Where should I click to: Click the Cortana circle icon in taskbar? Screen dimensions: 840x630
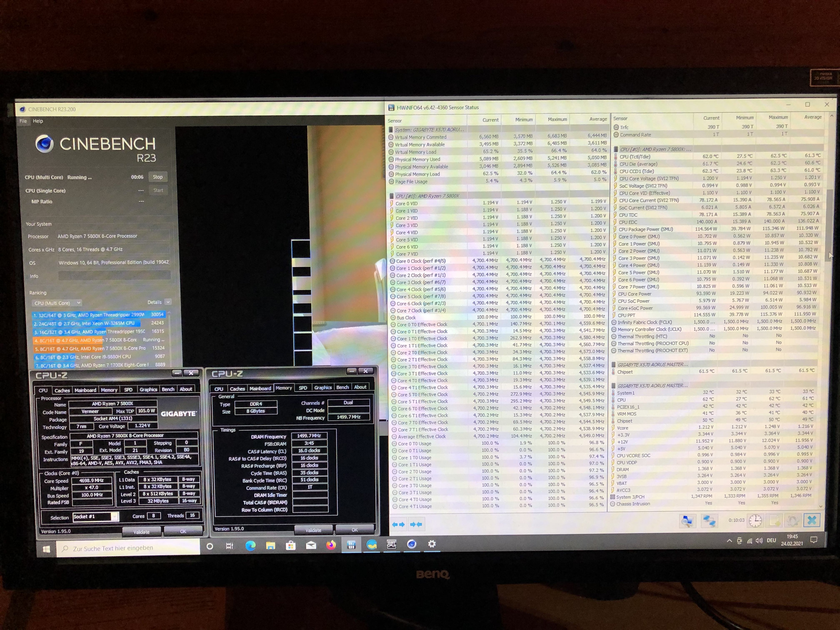(210, 546)
